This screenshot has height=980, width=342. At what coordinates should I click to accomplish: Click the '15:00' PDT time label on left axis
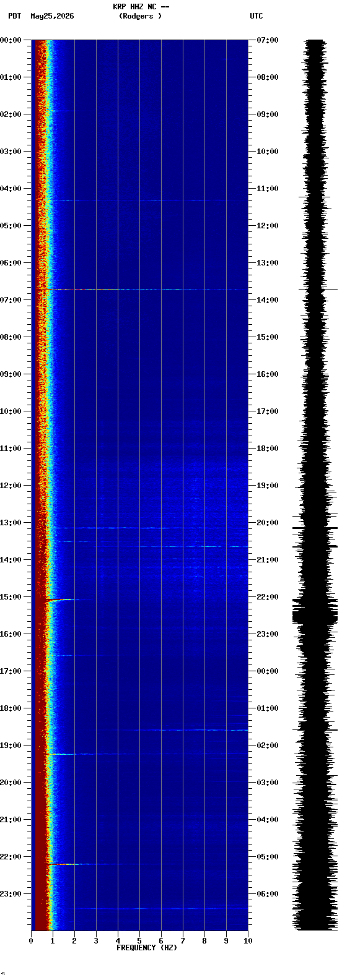(x=11, y=597)
